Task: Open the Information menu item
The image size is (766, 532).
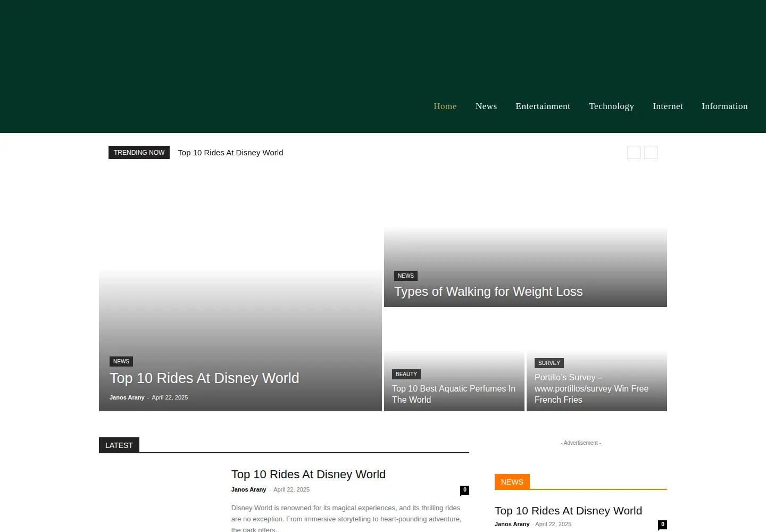Action: click(725, 106)
